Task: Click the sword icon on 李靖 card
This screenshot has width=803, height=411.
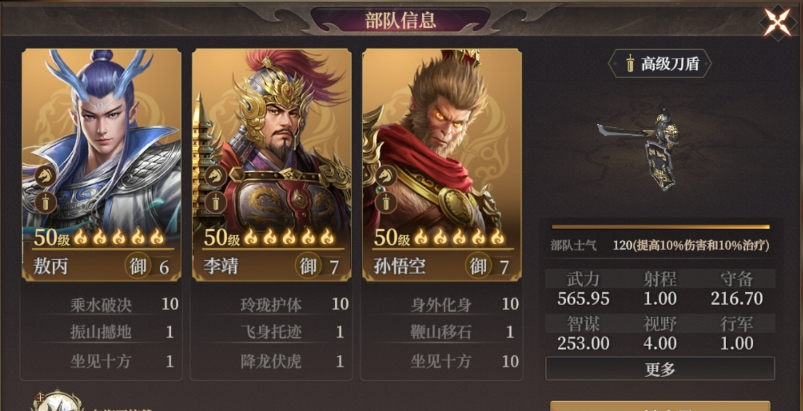Action: point(216,203)
